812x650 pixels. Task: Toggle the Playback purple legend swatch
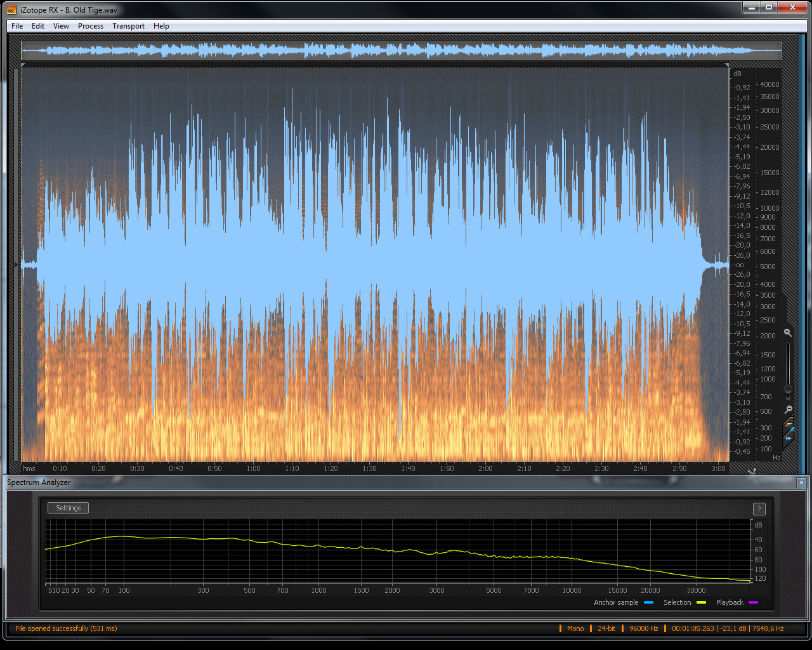point(753,602)
